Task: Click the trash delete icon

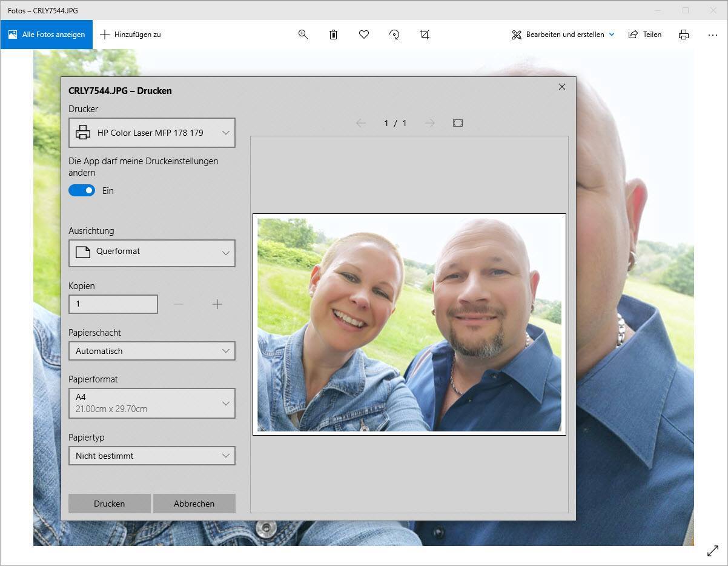Action: click(x=333, y=35)
